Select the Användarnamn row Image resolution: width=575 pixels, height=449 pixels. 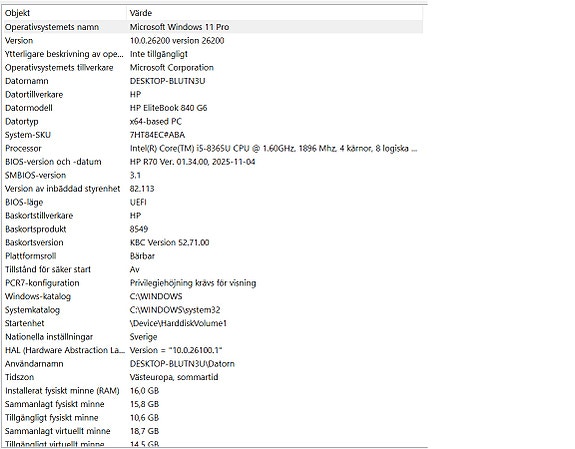(212, 364)
